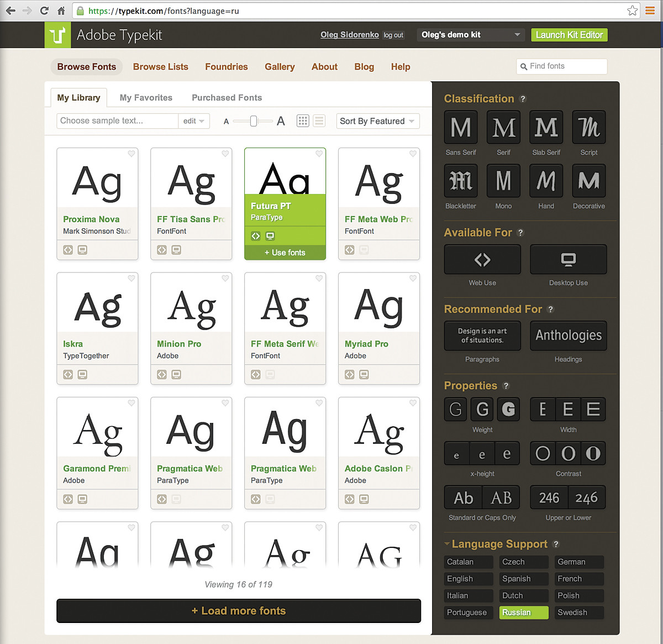Click the Load more fonts button
Image resolution: width=663 pixels, height=644 pixels.
239,611
